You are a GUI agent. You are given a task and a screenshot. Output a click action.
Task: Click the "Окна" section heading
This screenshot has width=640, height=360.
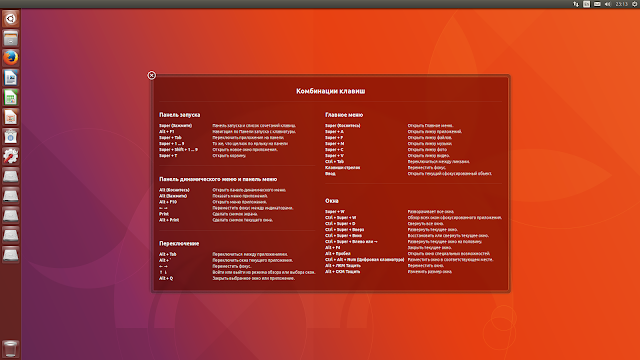coord(332,201)
